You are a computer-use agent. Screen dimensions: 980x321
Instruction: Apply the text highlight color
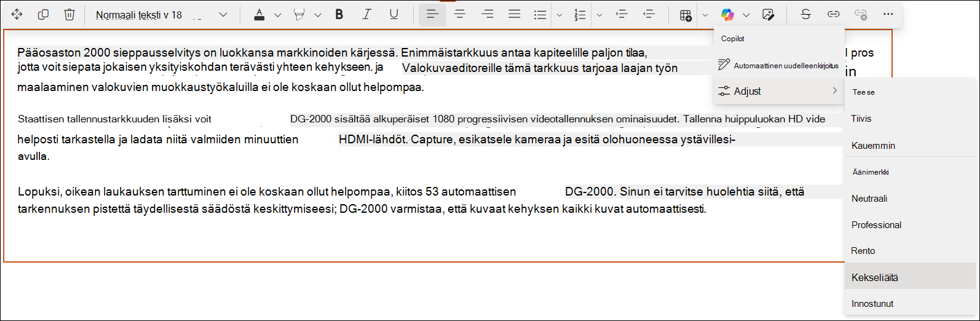[x=299, y=15]
